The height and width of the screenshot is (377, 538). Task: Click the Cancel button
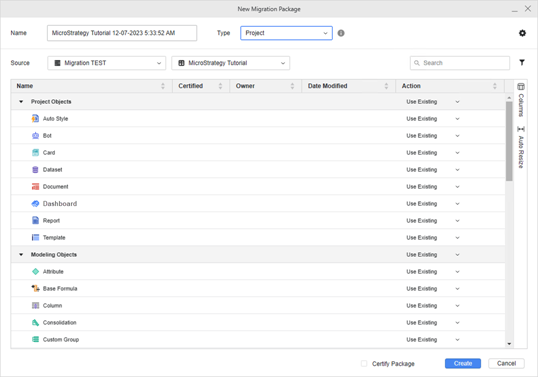tap(506, 364)
